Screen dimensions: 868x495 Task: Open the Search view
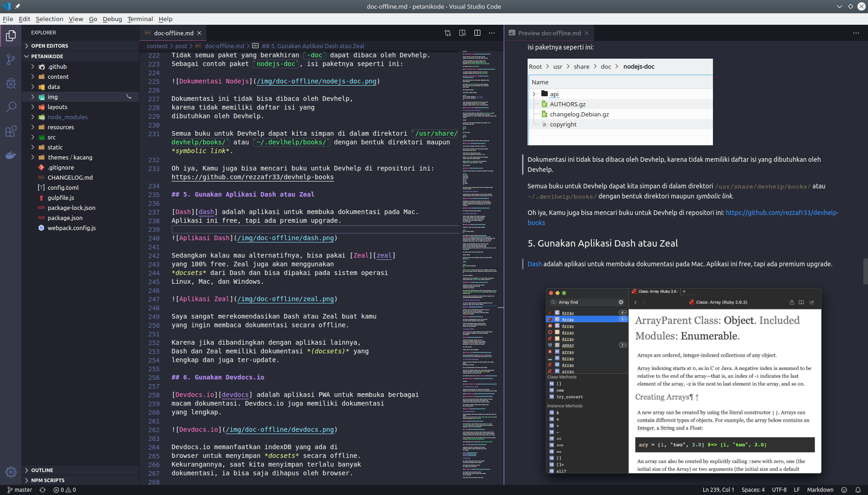(11, 107)
